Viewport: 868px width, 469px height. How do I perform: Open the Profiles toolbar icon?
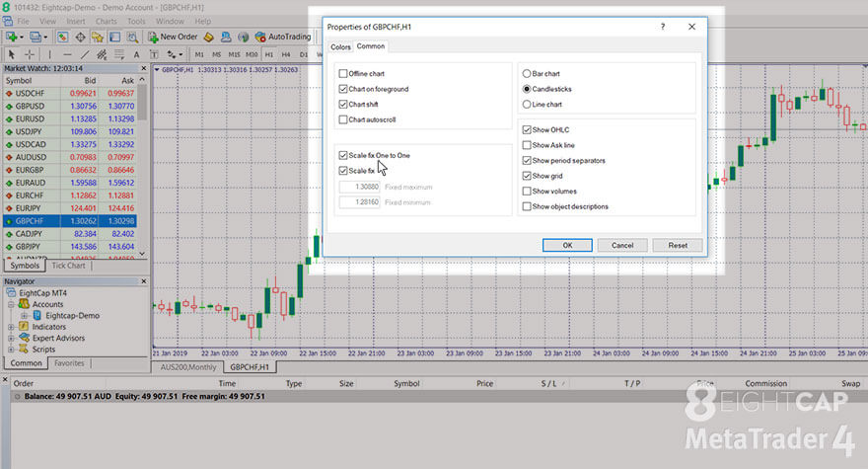(x=36, y=38)
